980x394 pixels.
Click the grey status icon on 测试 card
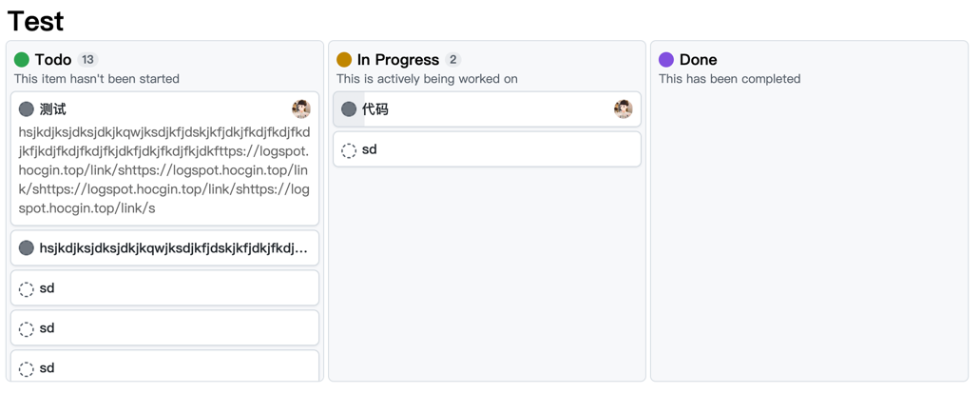[27, 109]
